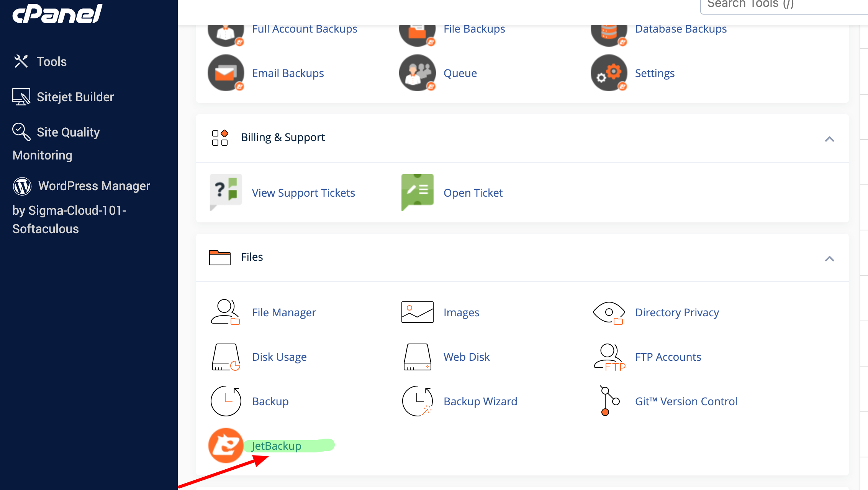The width and height of the screenshot is (868, 490).
Task: Click the Images picture icon
Action: 418,312
